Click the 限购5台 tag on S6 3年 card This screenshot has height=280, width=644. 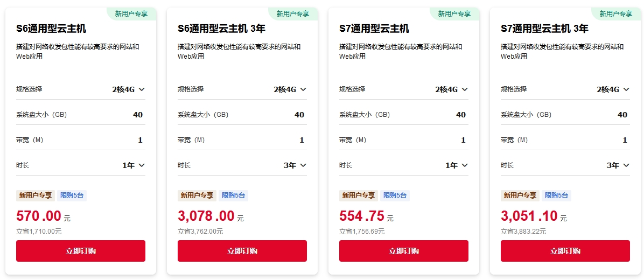click(234, 195)
